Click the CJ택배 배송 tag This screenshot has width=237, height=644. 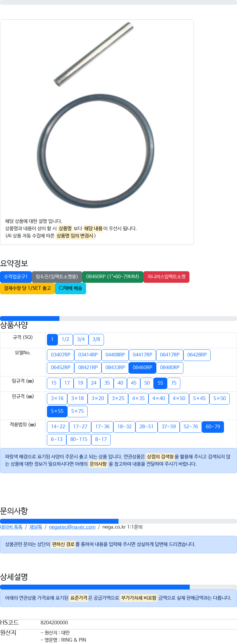tap(70, 288)
